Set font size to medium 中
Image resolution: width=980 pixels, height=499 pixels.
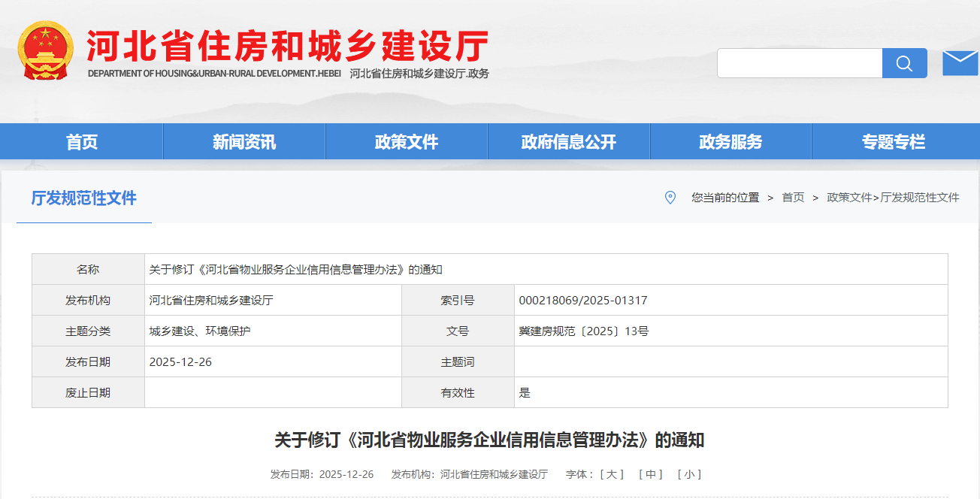coord(650,474)
